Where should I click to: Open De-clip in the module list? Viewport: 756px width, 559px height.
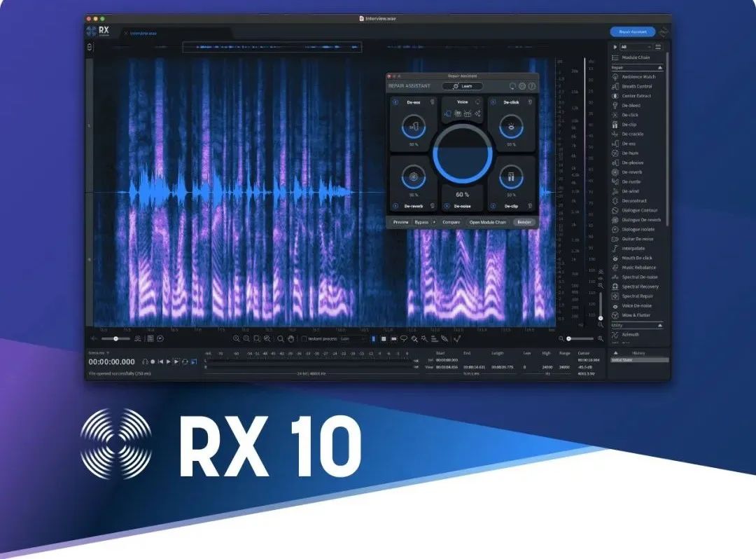click(x=624, y=125)
